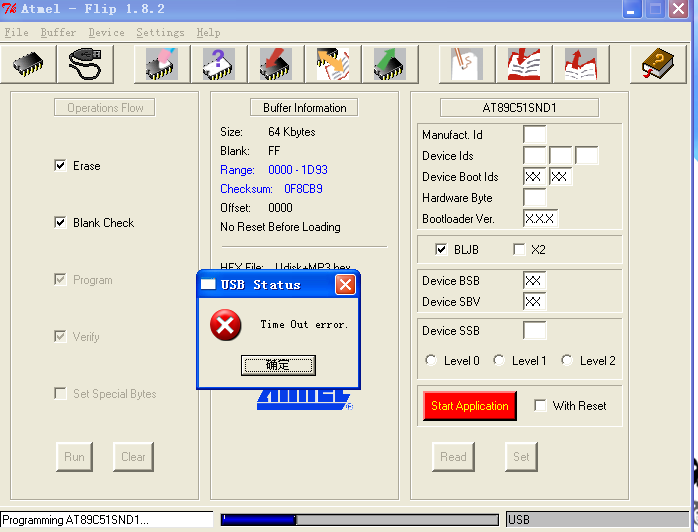Minimize the Atmel Flip window

click(x=631, y=8)
